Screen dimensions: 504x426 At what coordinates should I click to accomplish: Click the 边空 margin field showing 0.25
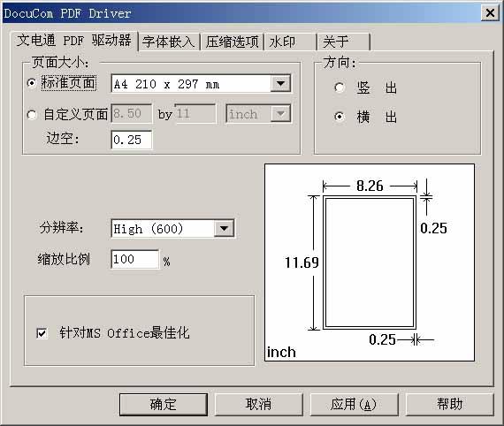[x=132, y=140]
